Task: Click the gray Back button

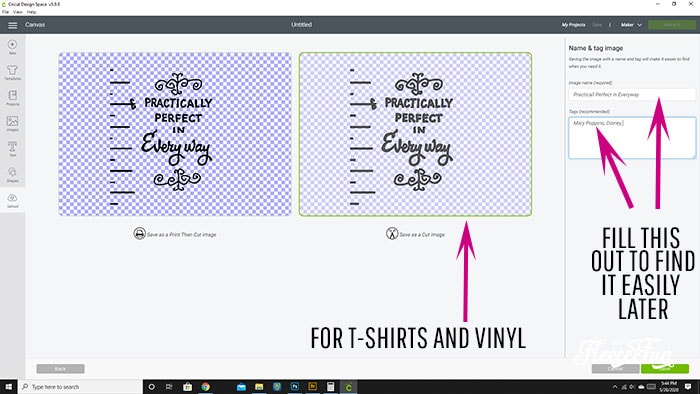Action: [60, 369]
